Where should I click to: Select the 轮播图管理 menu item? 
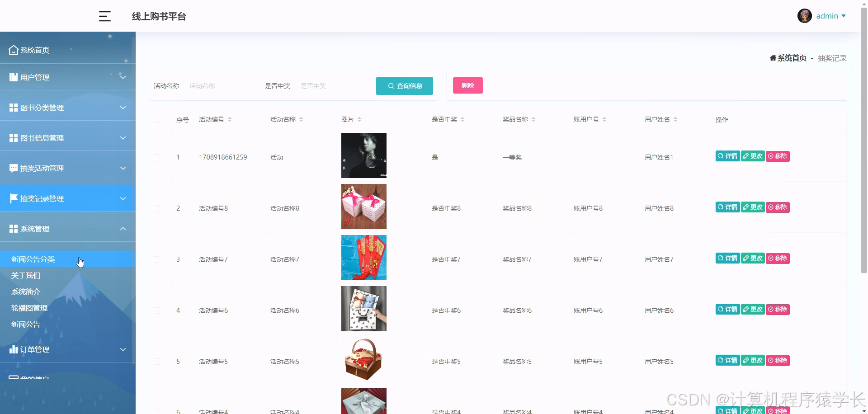tap(29, 308)
